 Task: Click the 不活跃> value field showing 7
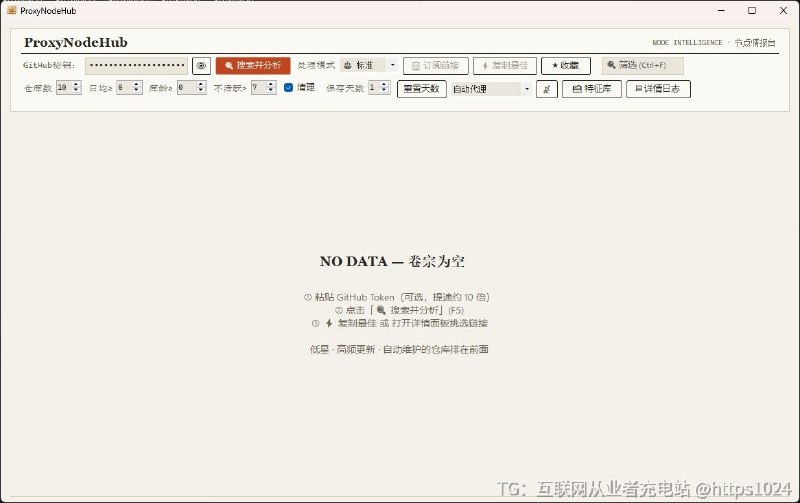tap(258, 88)
